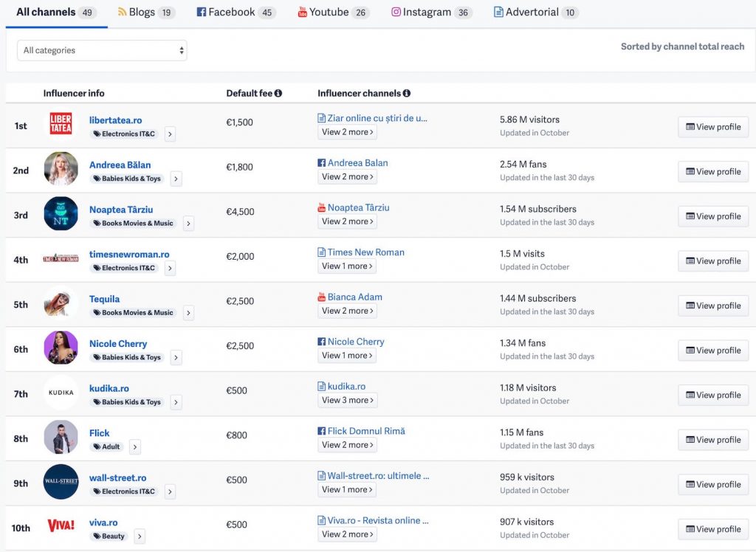Viewport: 756px width, 552px height.
Task: Click the Adult category tag under Flick
Action: tap(107, 447)
